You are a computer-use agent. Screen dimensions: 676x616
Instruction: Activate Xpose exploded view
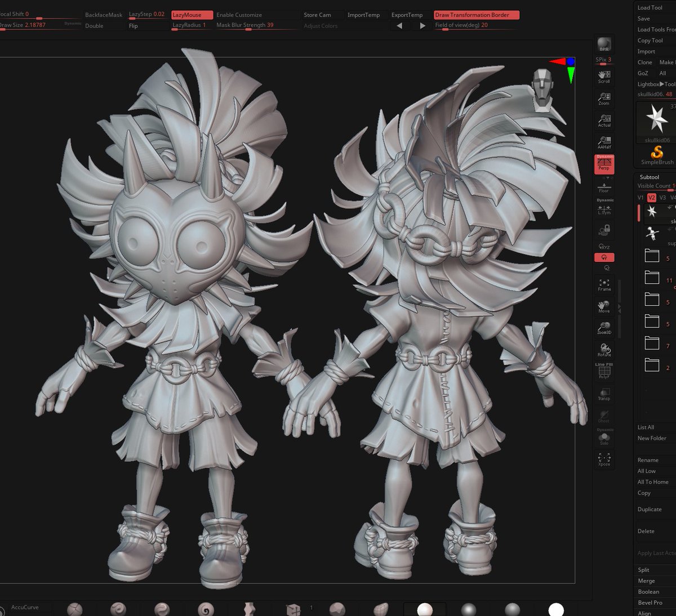tap(604, 459)
